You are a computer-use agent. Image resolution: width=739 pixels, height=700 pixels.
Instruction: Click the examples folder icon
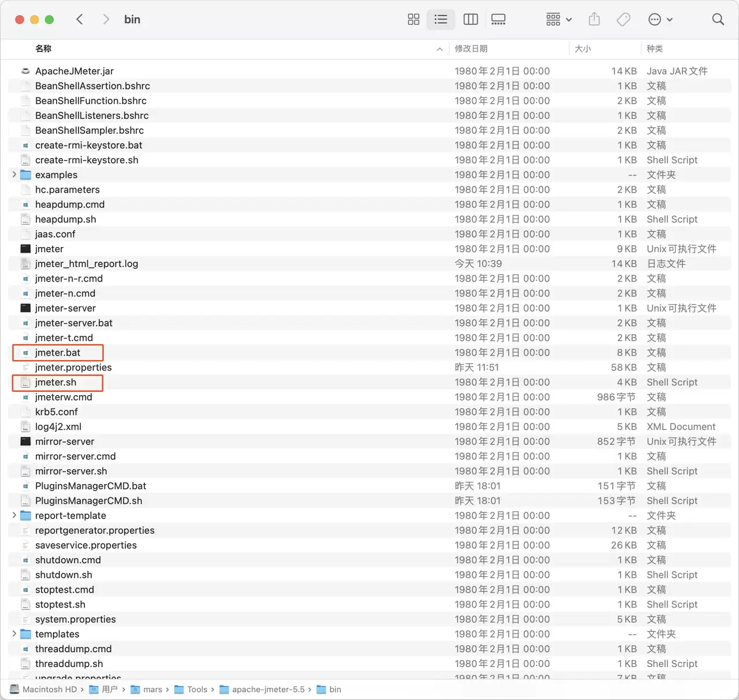pyautogui.click(x=25, y=175)
